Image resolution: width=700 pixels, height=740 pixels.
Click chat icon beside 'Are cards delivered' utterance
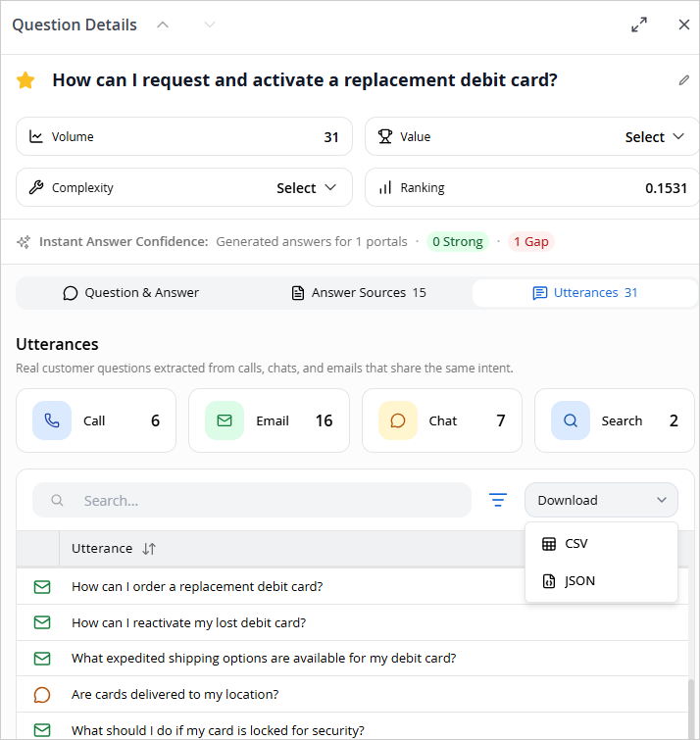[42, 695]
